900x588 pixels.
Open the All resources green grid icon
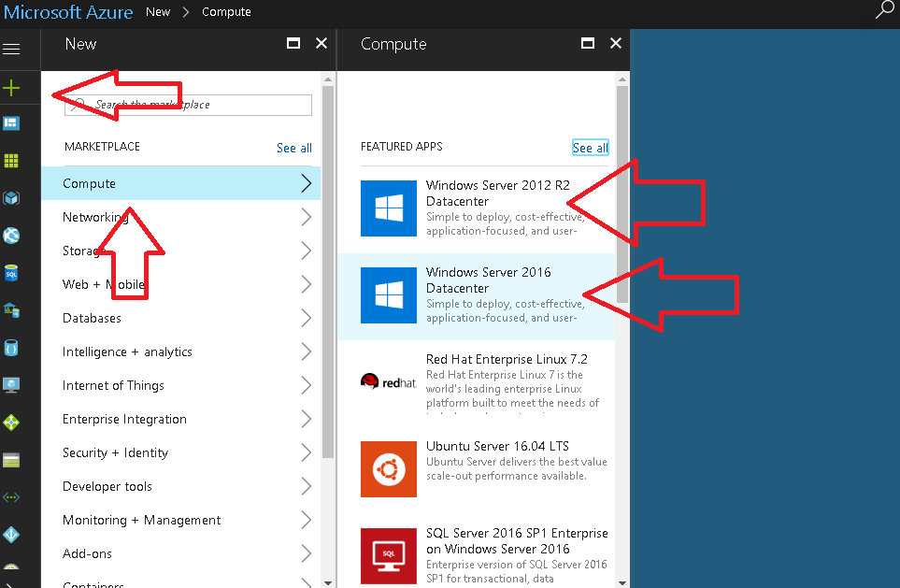point(11,161)
